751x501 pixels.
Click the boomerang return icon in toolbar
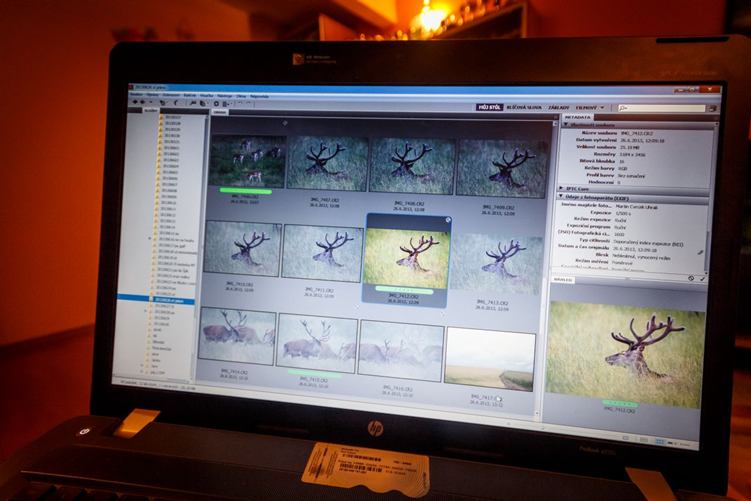pos(176,102)
